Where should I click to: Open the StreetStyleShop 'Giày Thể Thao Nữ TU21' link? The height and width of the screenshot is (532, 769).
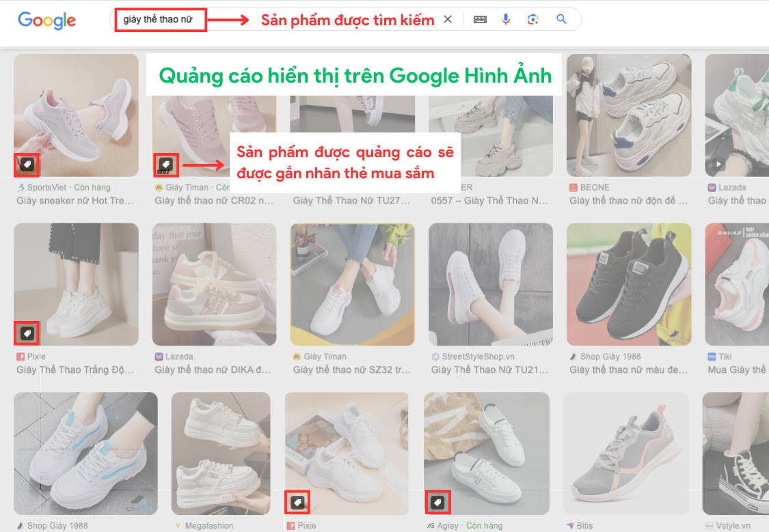click(489, 369)
